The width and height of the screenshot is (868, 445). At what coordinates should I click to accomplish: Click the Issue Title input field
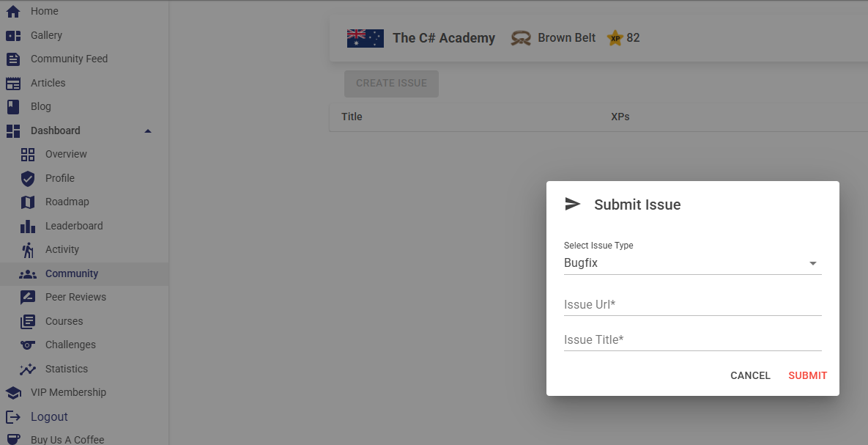click(692, 340)
